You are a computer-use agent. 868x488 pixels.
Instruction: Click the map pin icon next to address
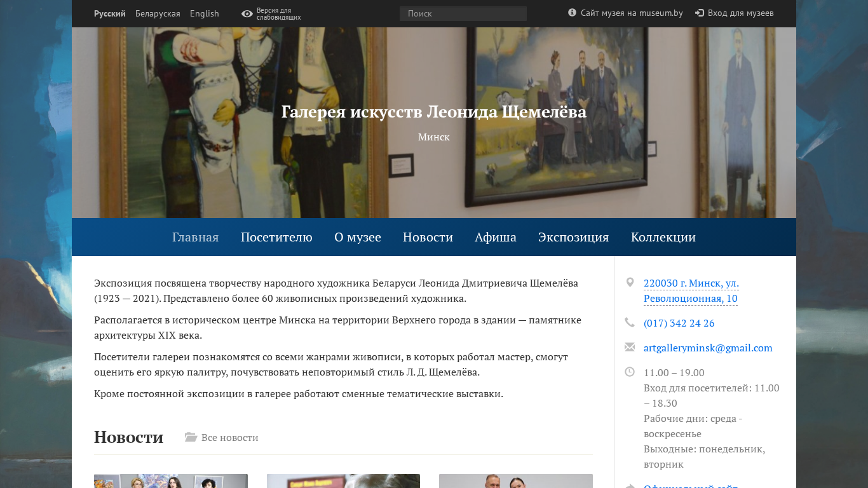click(x=630, y=283)
